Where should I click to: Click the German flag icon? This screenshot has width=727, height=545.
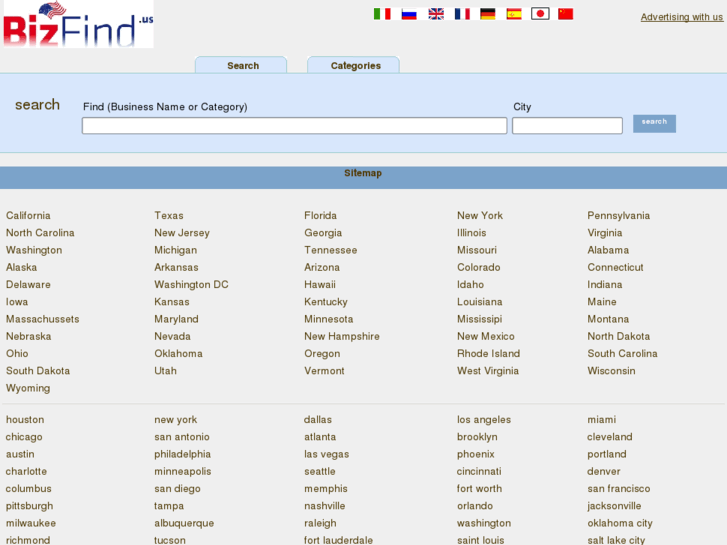click(x=488, y=14)
